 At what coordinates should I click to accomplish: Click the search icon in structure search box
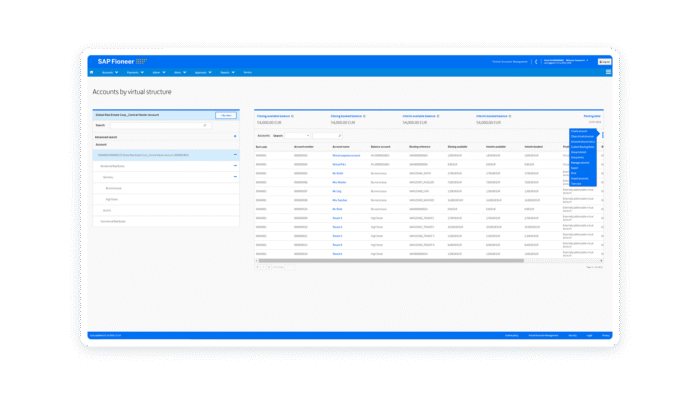tap(205, 125)
